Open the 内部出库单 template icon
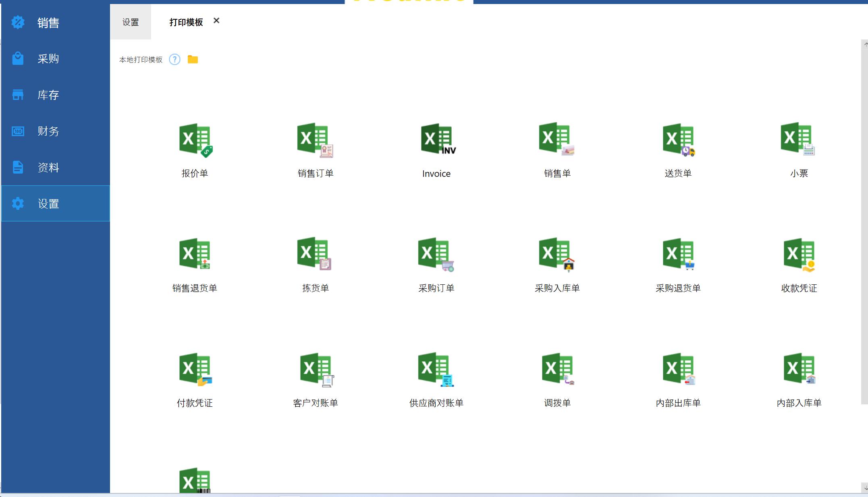This screenshot has height=497, width=868. [679, 369]
